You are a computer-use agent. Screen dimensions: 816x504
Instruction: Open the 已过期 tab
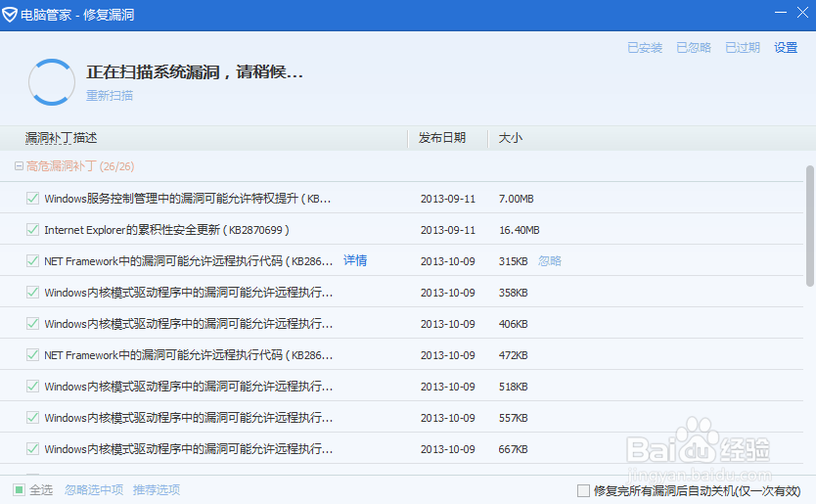(743, 48)
